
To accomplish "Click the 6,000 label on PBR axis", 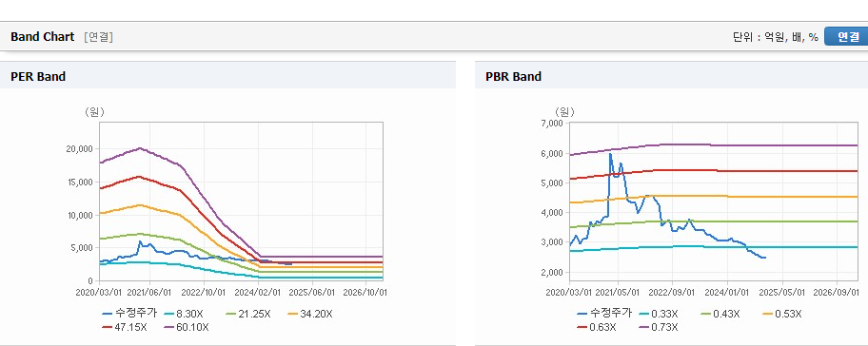I will point(552,153).
